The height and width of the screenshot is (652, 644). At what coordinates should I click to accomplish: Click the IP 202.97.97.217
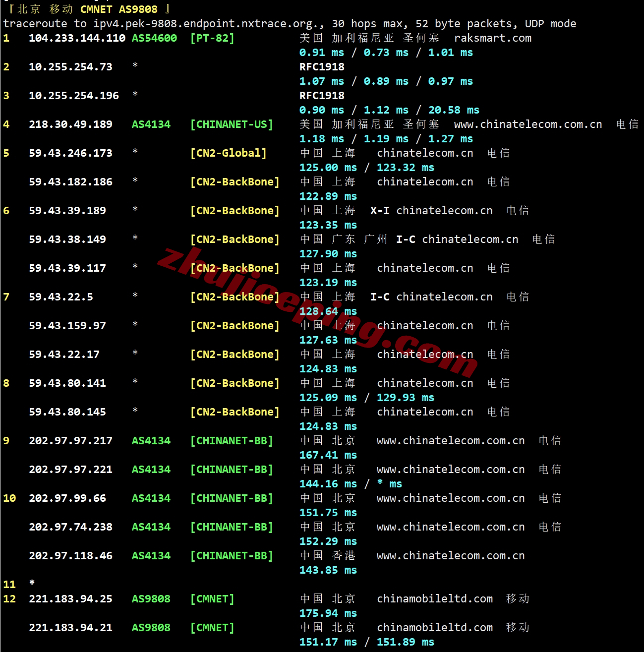(70, 441)
